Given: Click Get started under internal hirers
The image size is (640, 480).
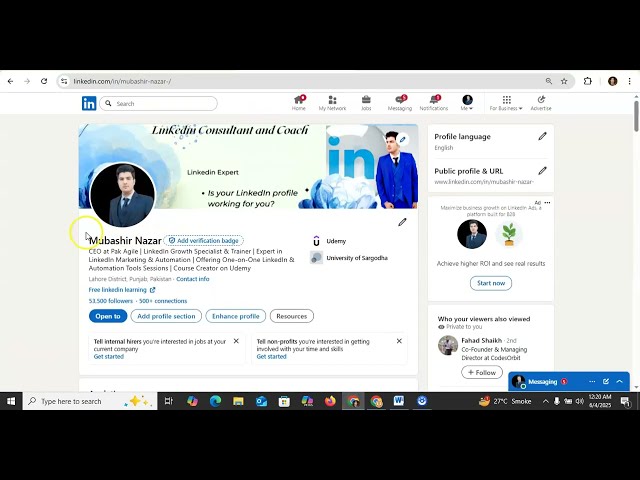Looking at the screenshot, I should pyautogui.click(x=109, y=357).
